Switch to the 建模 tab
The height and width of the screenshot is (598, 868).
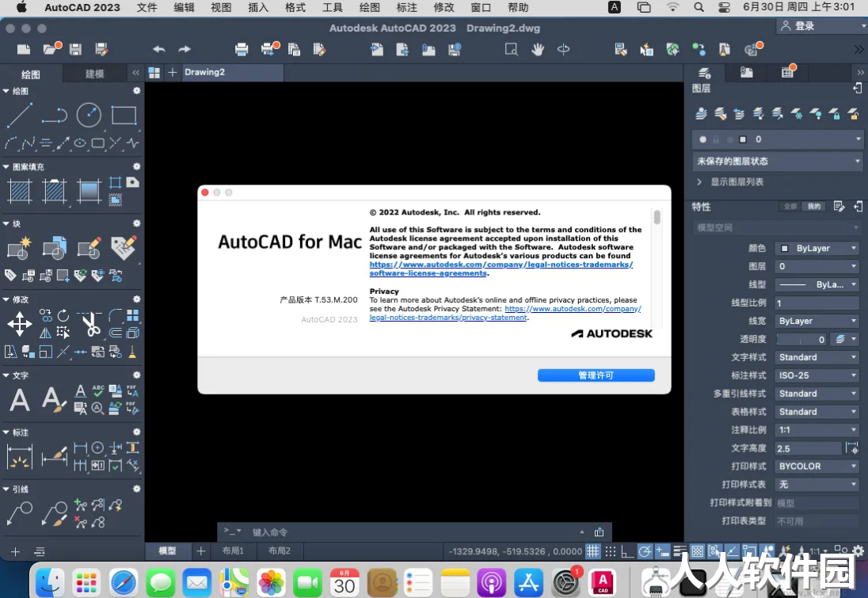pos(95,74)
